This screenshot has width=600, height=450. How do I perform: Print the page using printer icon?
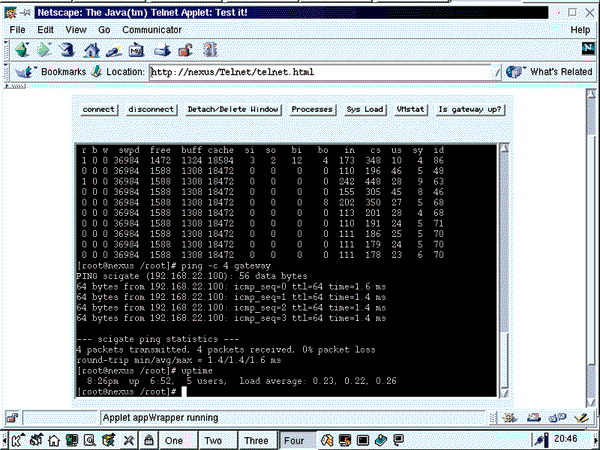coord(162,49)
